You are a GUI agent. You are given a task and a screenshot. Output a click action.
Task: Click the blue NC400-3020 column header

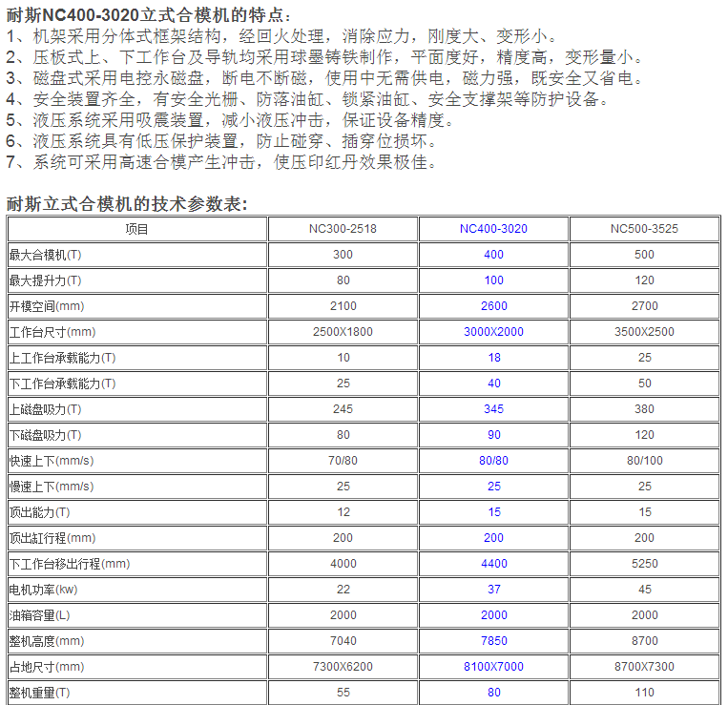tap(493, 229)
